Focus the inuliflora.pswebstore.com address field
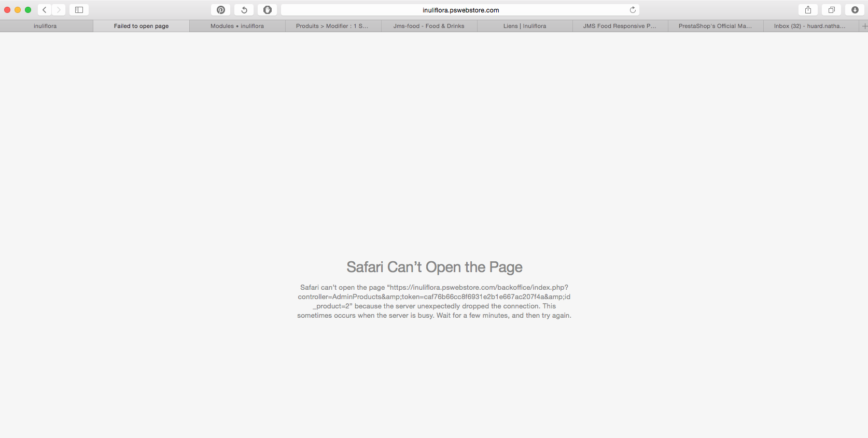 [460, 10]
